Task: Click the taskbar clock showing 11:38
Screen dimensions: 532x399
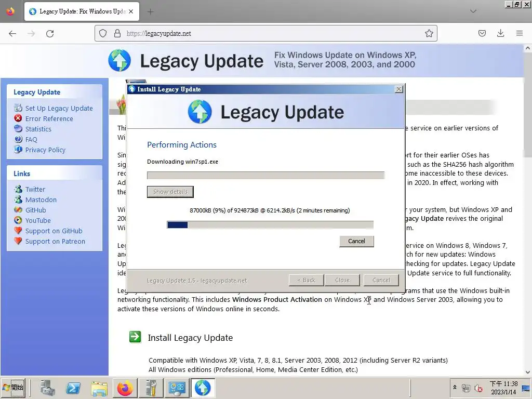Action: [504, 388]
